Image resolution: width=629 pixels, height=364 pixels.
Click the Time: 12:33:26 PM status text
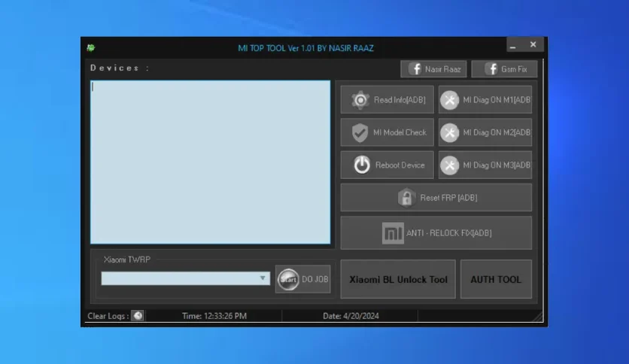[214, 316]
